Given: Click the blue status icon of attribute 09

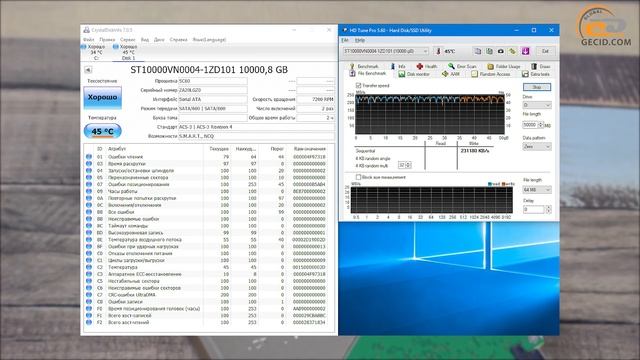Looking at the screenshot, I should point(89,191).
